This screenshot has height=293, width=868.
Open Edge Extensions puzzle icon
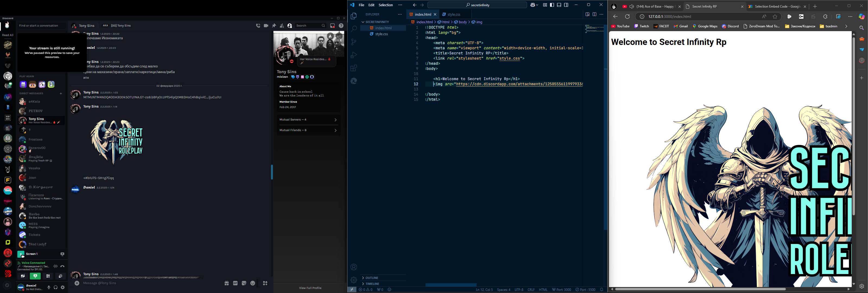point(825,17)
